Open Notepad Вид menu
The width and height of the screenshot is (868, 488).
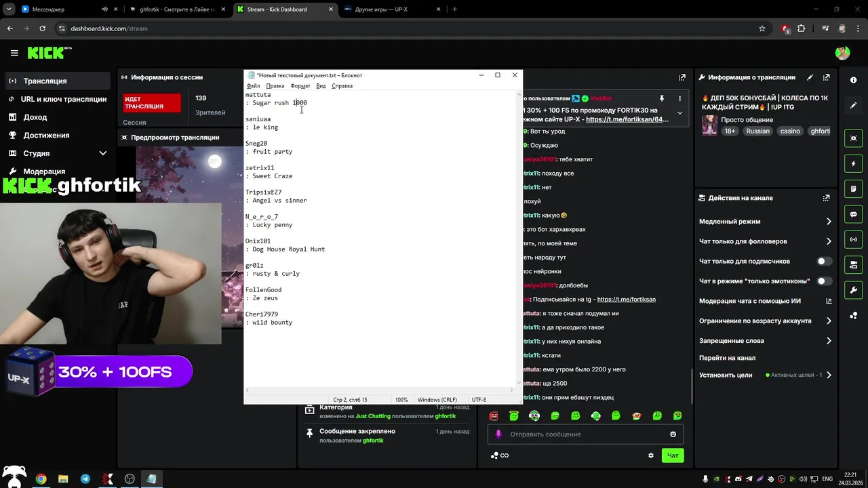[321, 86]
